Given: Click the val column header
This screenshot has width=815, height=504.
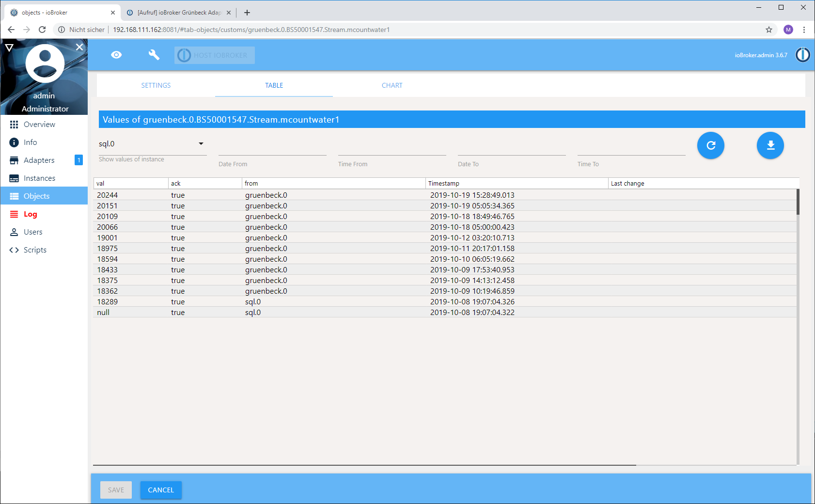Looking at the screenshot, I should click(131, 183).
